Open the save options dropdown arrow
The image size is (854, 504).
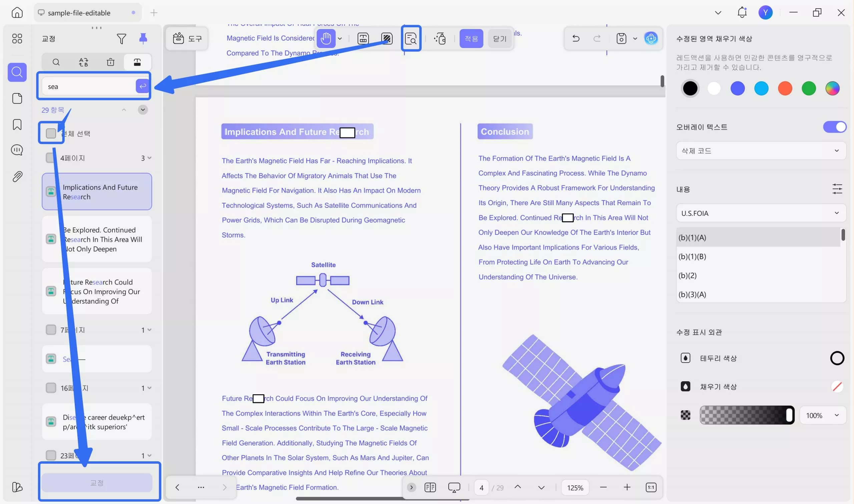click(x=634, y=38)
